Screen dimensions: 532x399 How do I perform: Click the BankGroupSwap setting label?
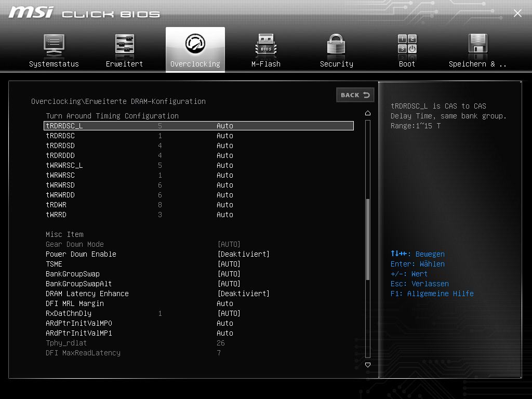pos(73,274)
